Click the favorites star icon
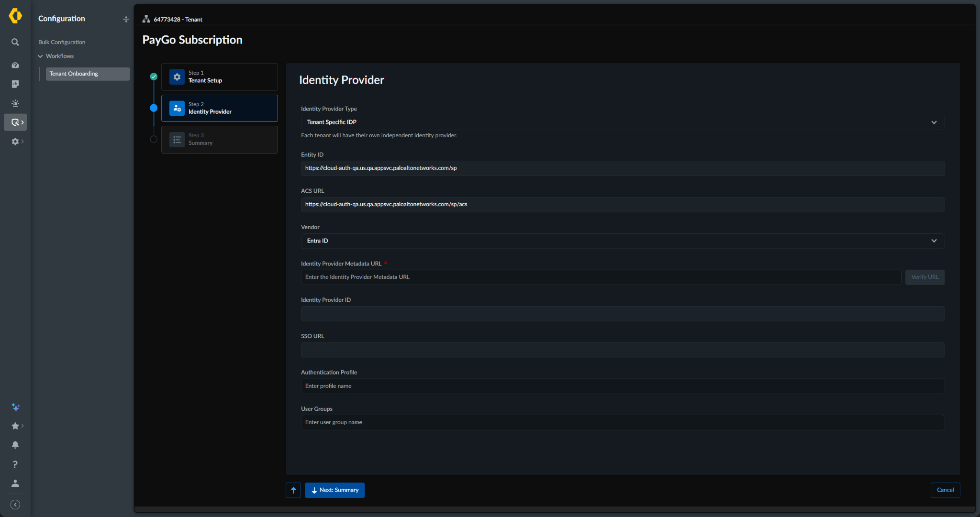Screen dimensions: 980x517 (15, 426)
